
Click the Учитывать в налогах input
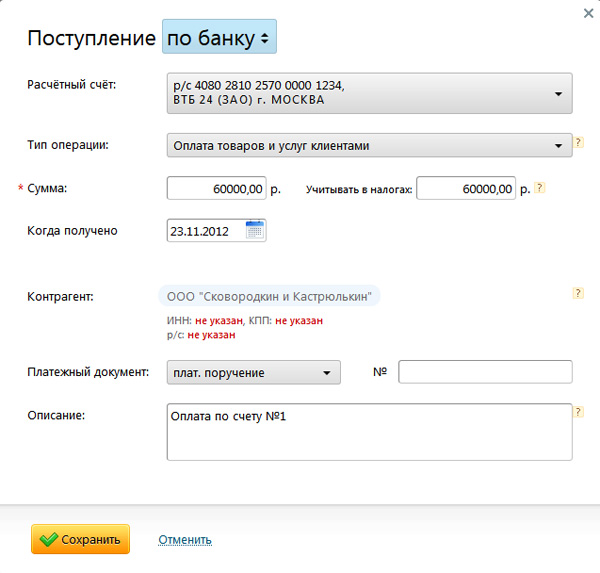coord(465,188)
